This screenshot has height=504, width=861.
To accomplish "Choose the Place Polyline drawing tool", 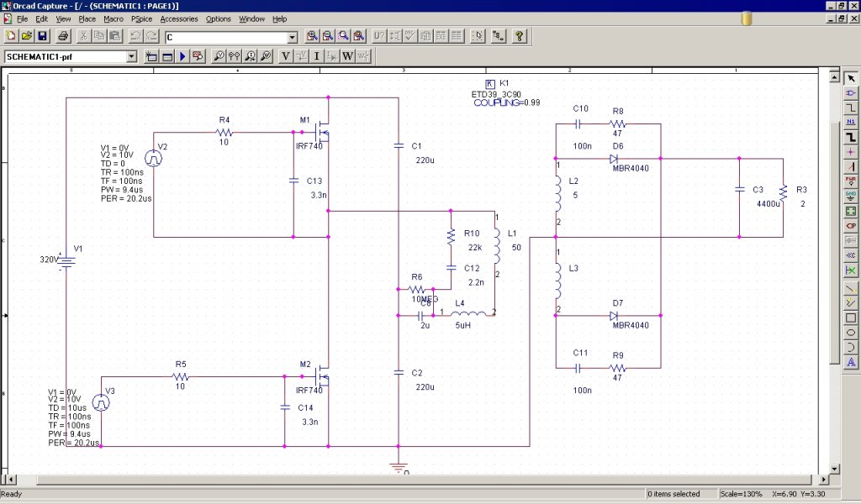I will (851, 302).
